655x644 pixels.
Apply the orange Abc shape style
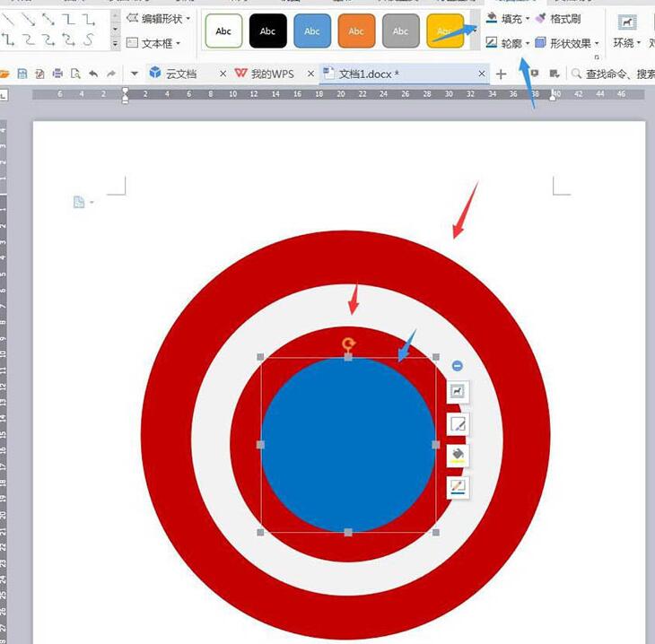tap(356, 31)
